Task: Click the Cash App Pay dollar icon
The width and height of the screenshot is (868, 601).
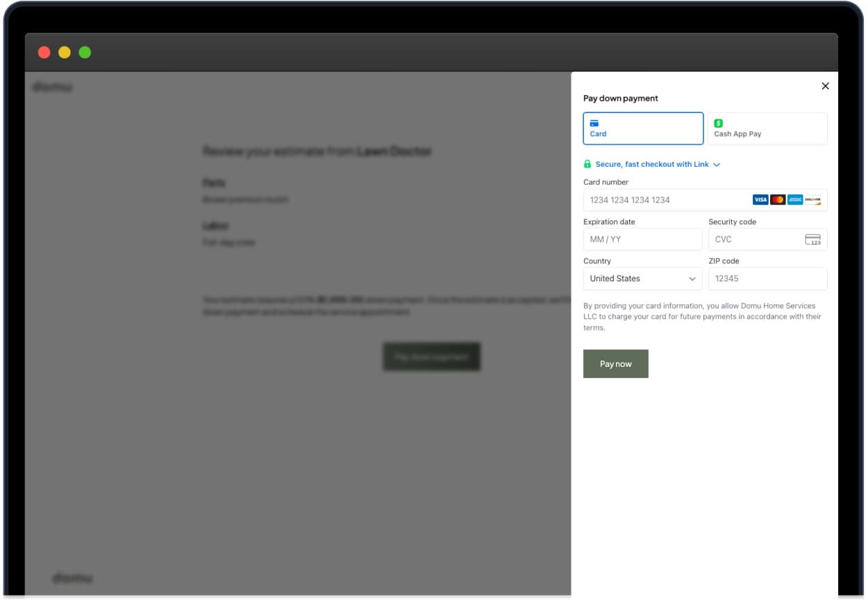Action: [718, 122]
